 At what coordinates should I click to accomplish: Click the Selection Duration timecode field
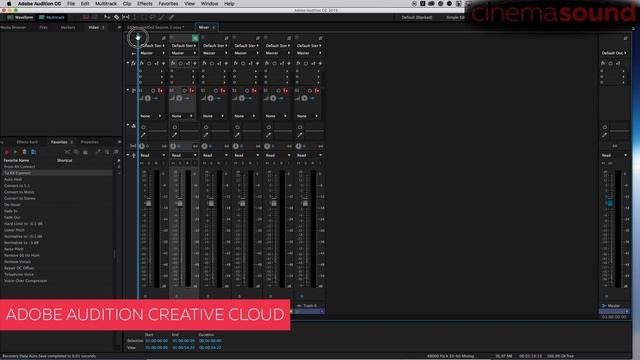tap(210, 341)
